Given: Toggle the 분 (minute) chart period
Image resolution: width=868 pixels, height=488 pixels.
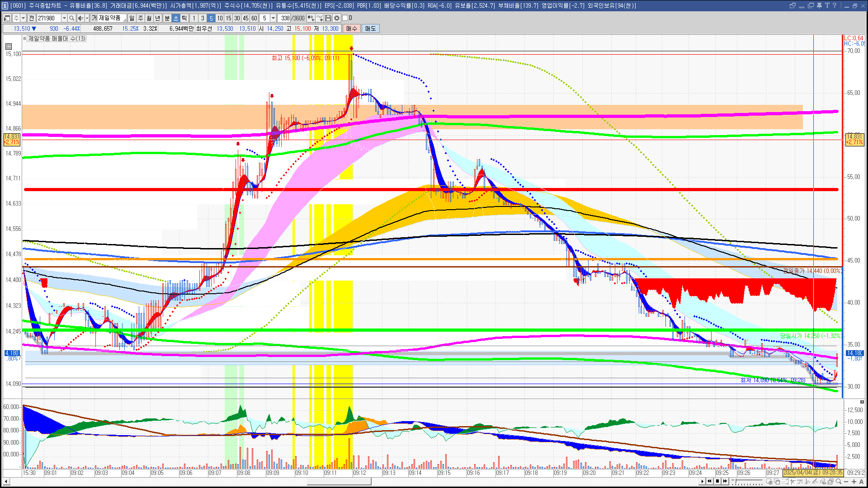Looking at the screenshot, I should (167, 18).
